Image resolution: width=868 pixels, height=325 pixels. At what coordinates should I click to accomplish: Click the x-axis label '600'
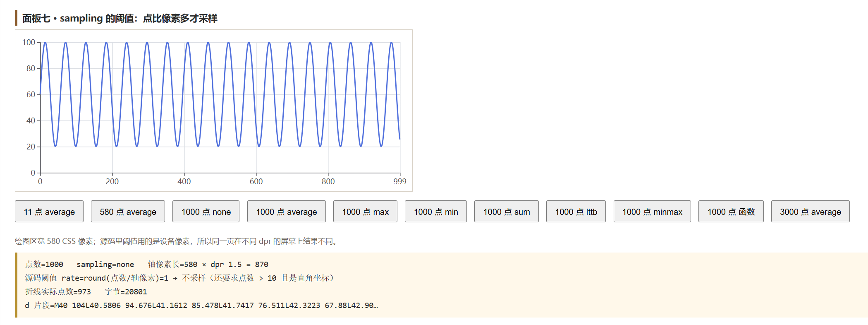click(x=256, y=181)
